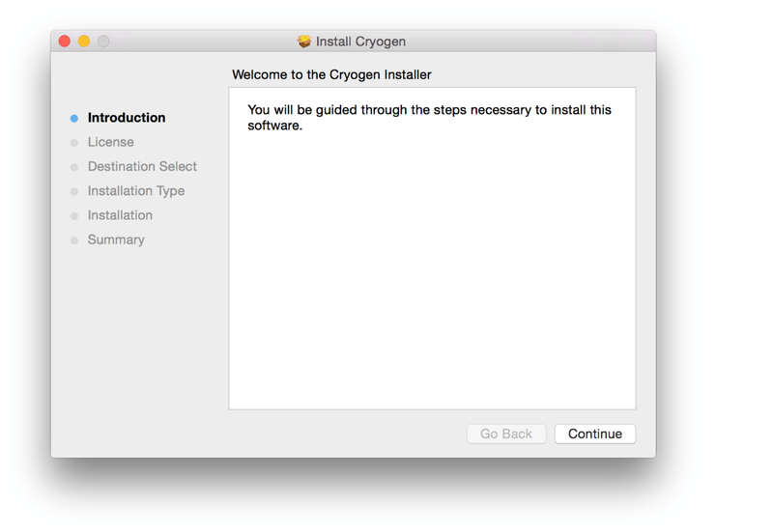
Task: Click the blue bullet beside Introduction
Action: 74,119
